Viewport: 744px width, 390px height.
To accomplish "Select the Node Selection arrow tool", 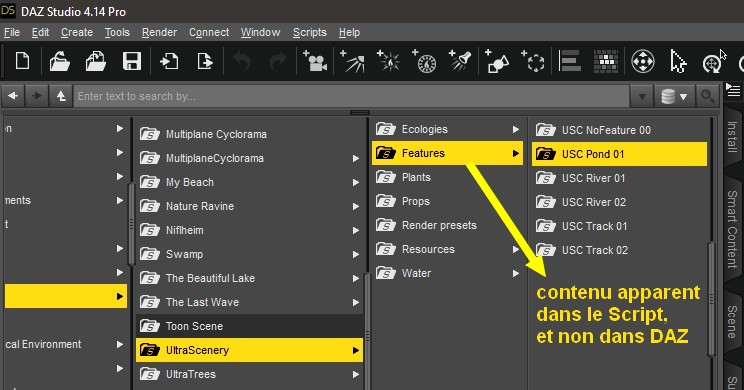I will pos(678,62).
